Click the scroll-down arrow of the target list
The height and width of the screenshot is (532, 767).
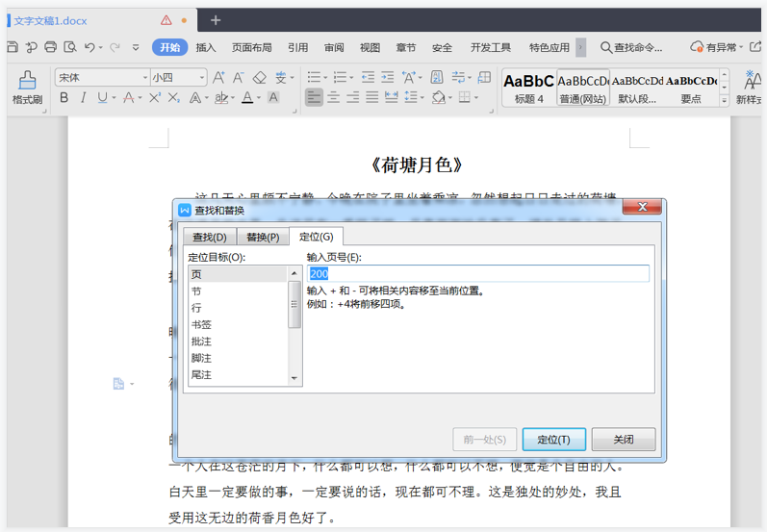(294, 378)
